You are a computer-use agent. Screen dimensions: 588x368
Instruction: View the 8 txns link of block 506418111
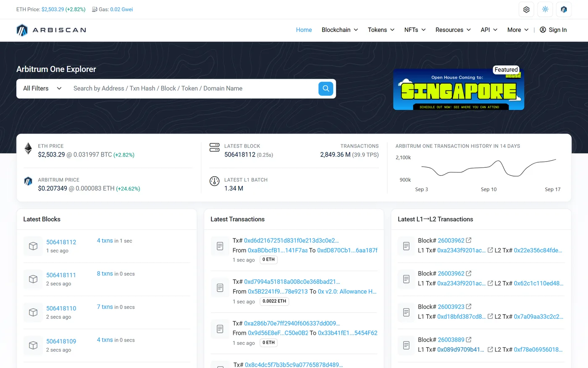[x=105, y=273]
